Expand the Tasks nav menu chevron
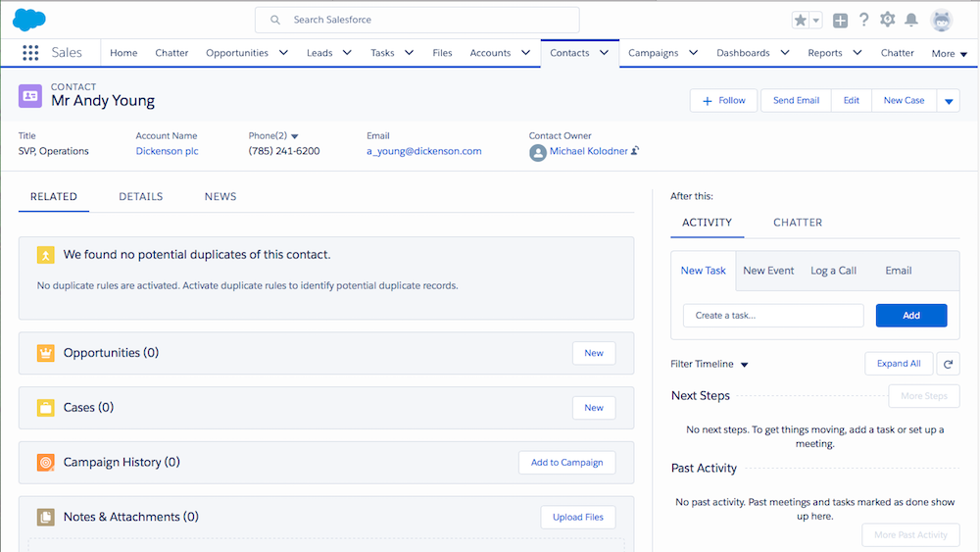This screenshot has height=552, width=980. [x=409, y=53]
